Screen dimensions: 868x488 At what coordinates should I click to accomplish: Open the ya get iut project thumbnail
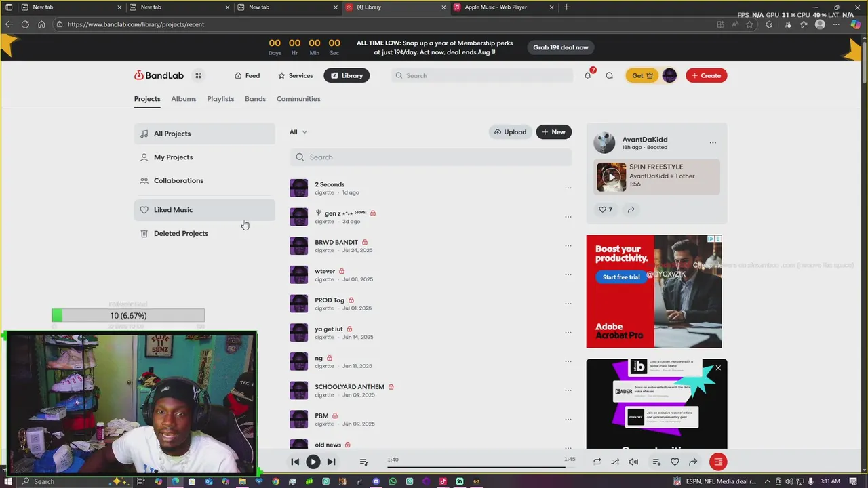[298, 333]
